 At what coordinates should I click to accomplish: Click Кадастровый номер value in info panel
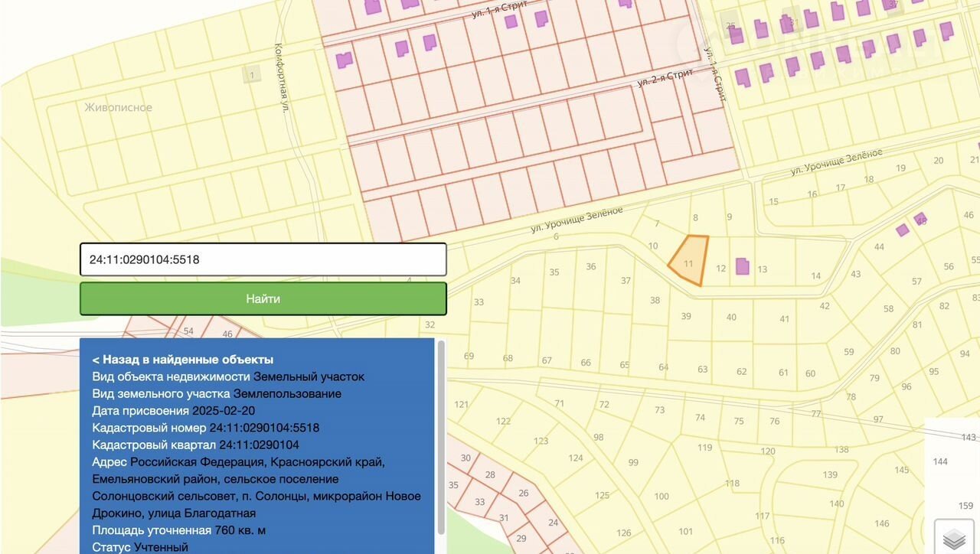tap(264, 428)
